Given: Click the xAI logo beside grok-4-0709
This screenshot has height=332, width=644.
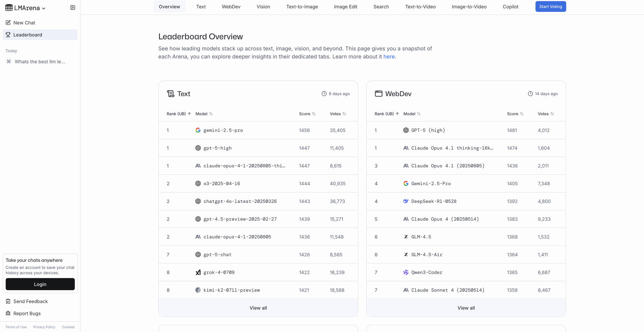Looking at the screenshot, I should pos(198,272).
